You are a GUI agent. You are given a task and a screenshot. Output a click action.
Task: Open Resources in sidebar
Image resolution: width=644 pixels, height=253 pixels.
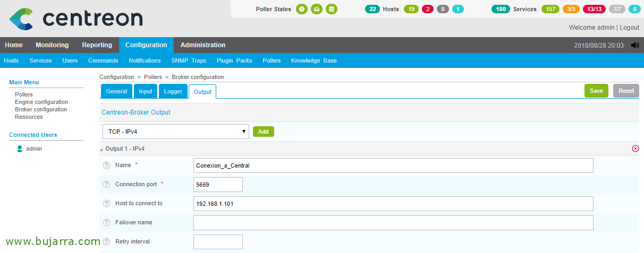[x=29, y=117]
